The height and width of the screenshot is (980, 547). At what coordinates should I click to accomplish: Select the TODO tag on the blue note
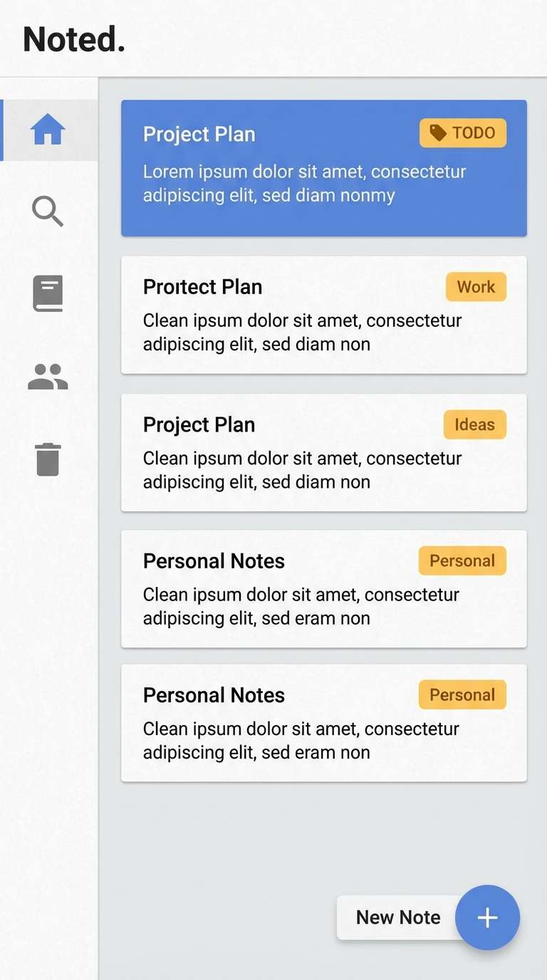[462, 132]
